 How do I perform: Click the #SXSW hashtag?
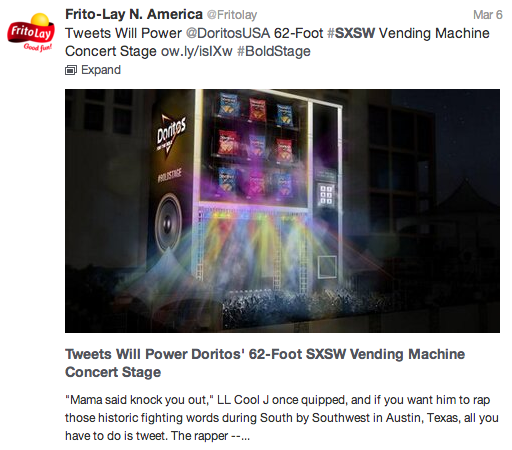click(351, 33)
